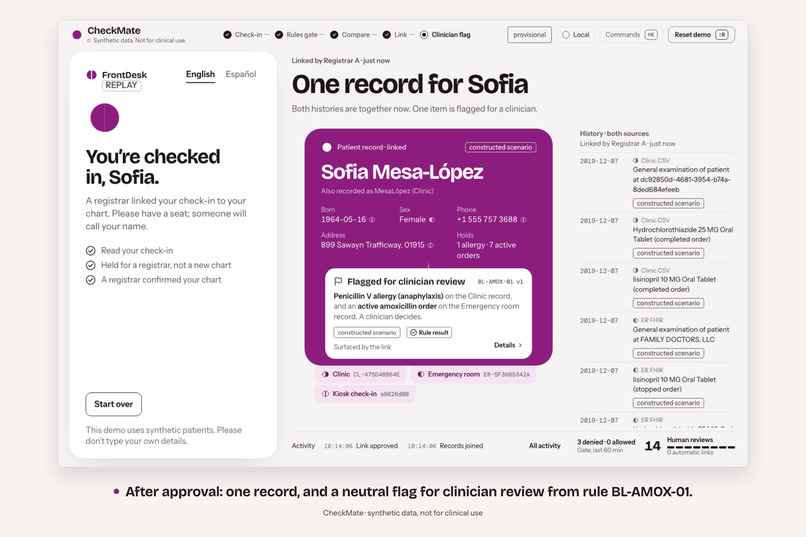Viewport: 806px width, 537px height.
Task: Click the 10:14:06 Link approved activity entry
Action: pyautogui.click(x=361, y=446)
